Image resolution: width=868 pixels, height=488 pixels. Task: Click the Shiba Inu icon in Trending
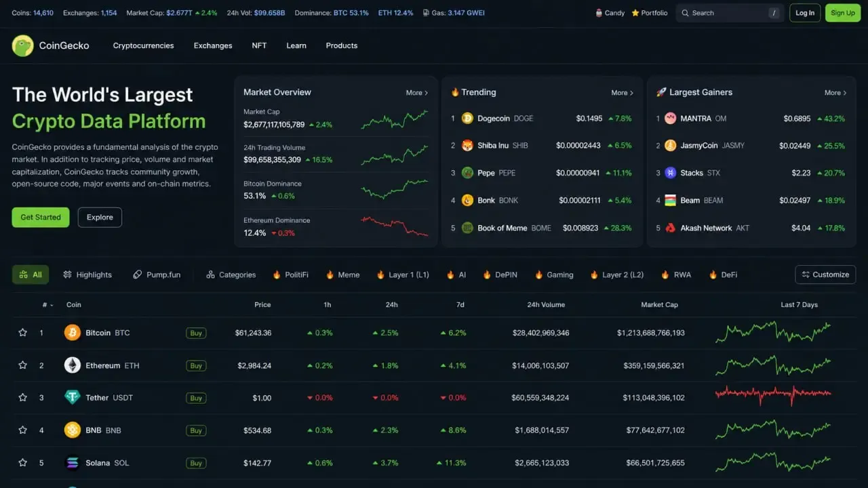467,146
